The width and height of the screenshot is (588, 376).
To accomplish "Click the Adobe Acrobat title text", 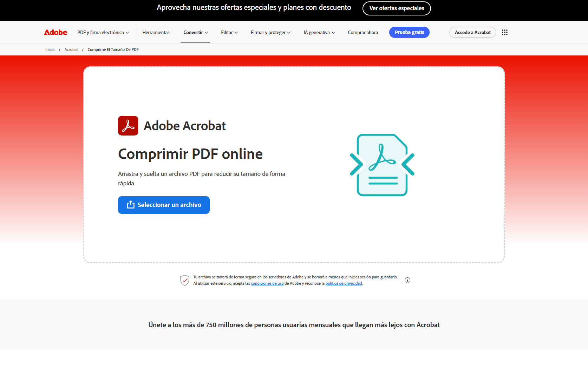I will [x=185, y=126].
